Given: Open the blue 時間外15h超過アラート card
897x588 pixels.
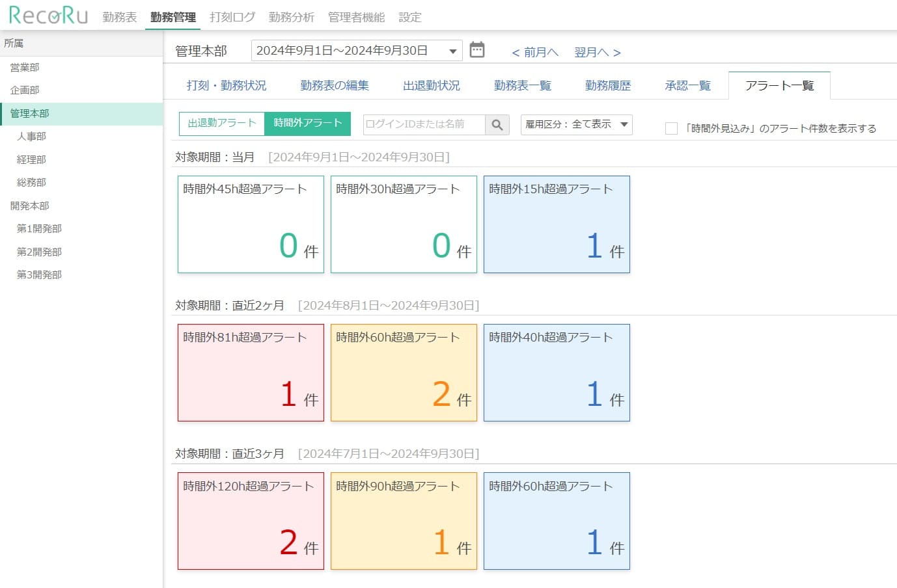Looking at the screenshot, I should coord(557,224).
